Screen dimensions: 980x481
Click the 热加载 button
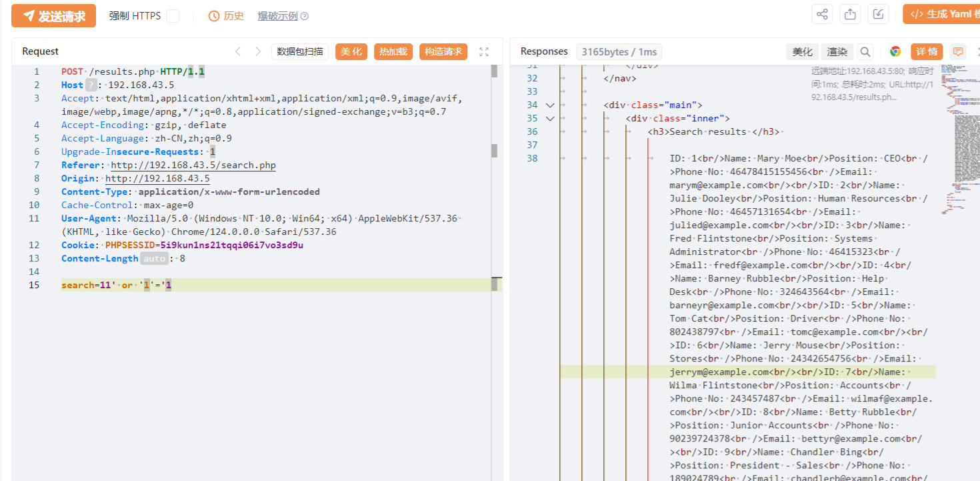point(393,51)
